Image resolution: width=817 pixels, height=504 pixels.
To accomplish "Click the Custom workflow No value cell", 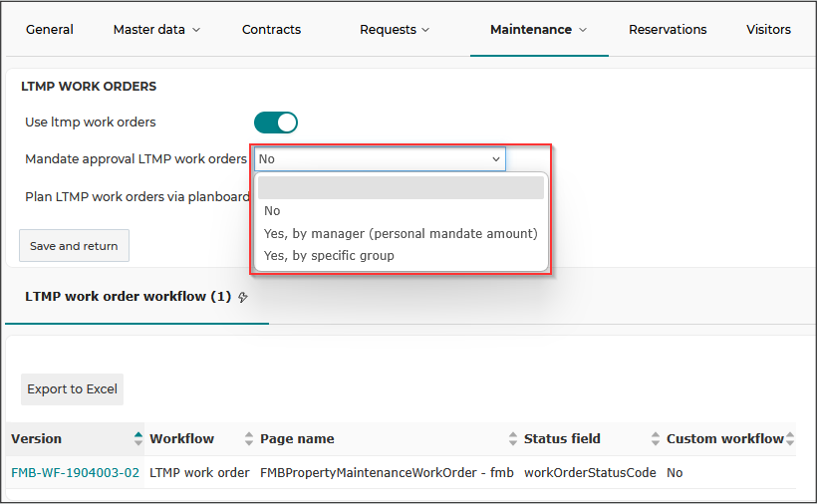I will [675, 473].
